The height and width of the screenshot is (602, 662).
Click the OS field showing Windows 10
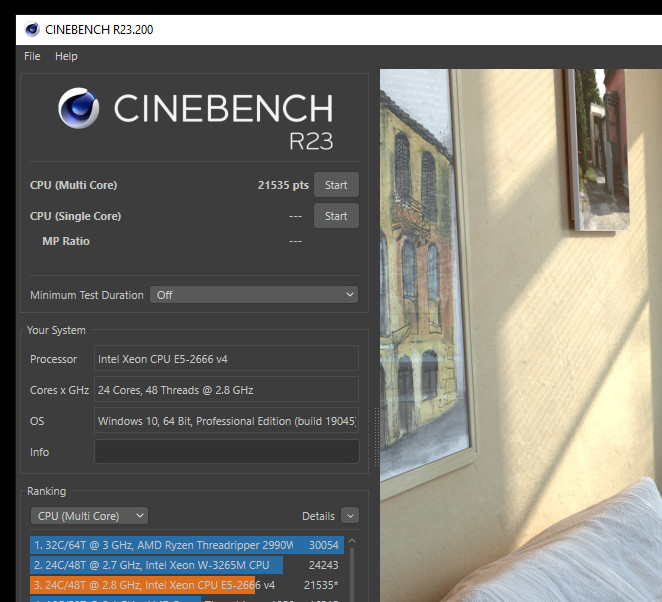(226, 420)
